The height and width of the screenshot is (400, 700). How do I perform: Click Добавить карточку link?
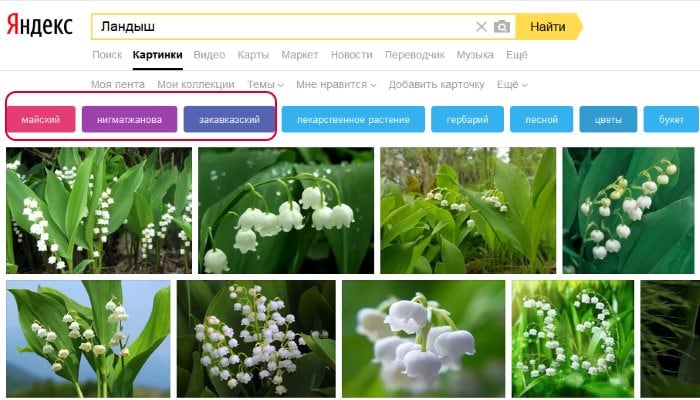(x=436, y=84)
